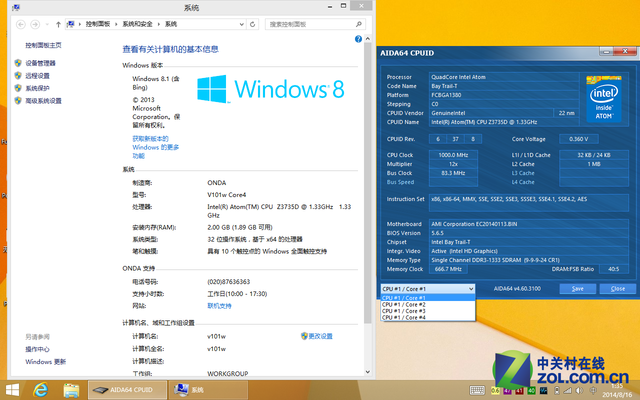Select 控制面板 breadcrumb
Viewport: 640px width, 400px height.
pyautogui.click(x=98, y=24)
